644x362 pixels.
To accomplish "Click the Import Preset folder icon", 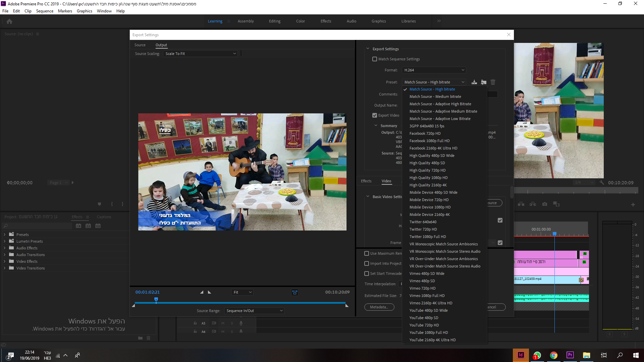I will (x=483, y=82).
